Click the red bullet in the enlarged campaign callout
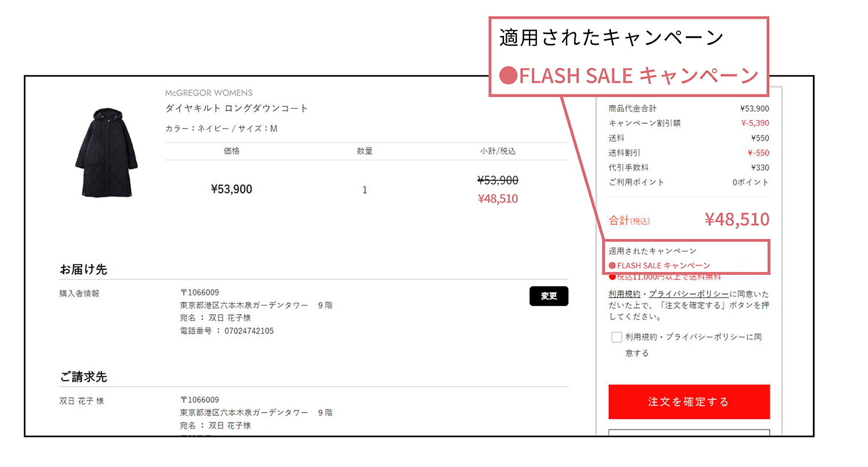The width and height of the screenshot is (868, 467). (x=507, y=76)
